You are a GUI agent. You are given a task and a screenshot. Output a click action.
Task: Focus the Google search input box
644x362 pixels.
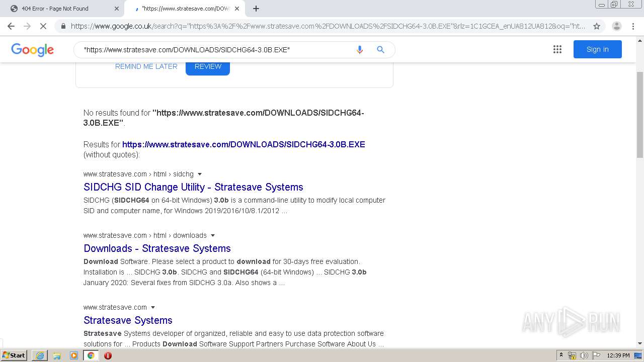(x=216, y=50)
